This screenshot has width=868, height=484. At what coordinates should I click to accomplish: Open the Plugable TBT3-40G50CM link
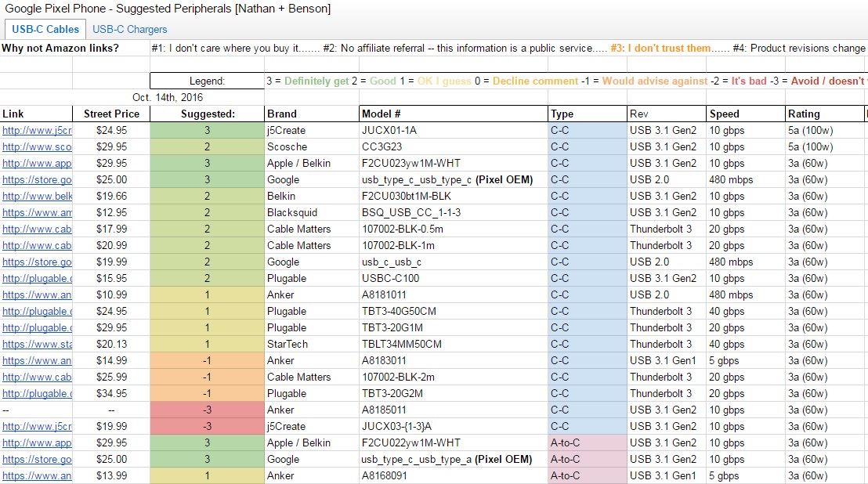coord(37,312)
